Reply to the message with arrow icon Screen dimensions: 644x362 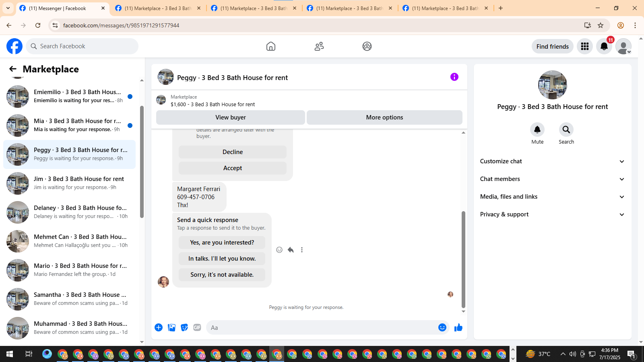(291, 250)
